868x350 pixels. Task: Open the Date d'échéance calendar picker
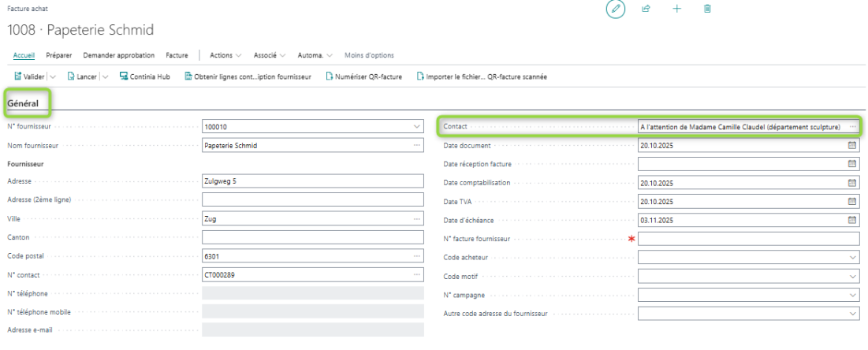tap(852, 220)
